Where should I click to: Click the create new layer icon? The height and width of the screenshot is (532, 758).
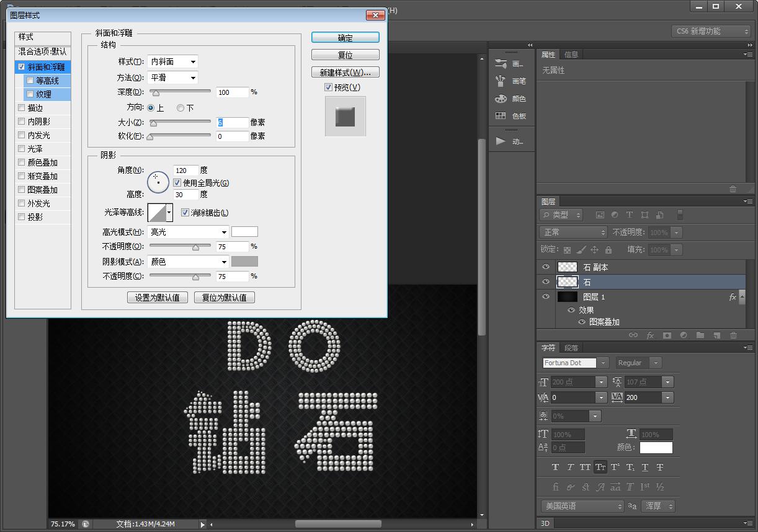click(x=716, y=335)
